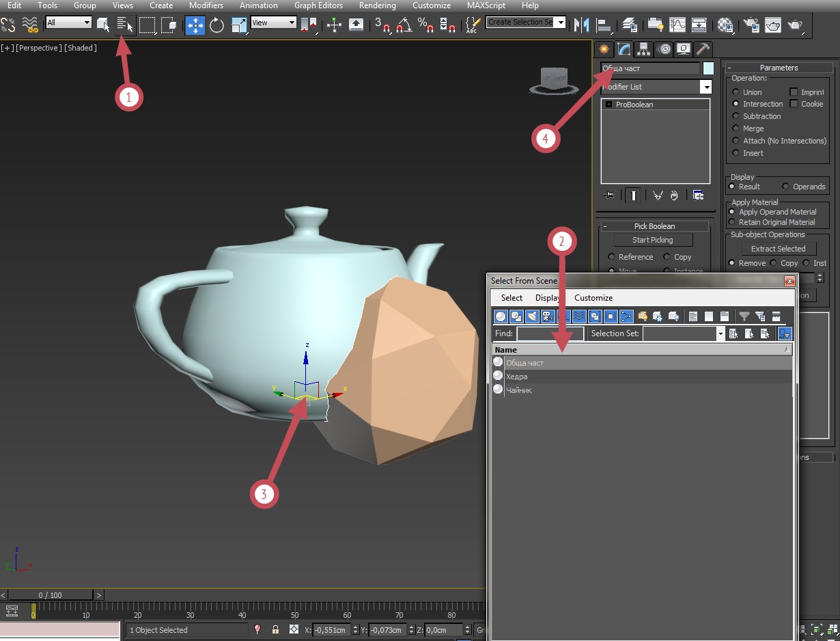Switch to the Utilities hammer tab
This screenshot has height=641, width=840.
click(x=703, y=49)
